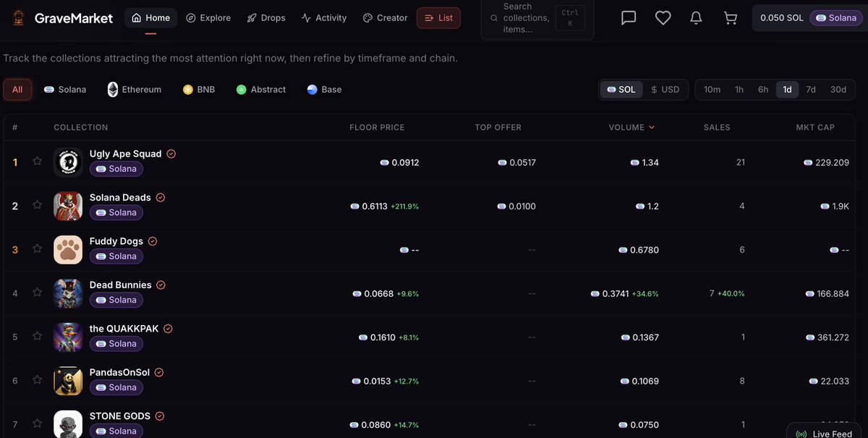
Task: Open the Solana network selector pill
Action: coord(836,18)
